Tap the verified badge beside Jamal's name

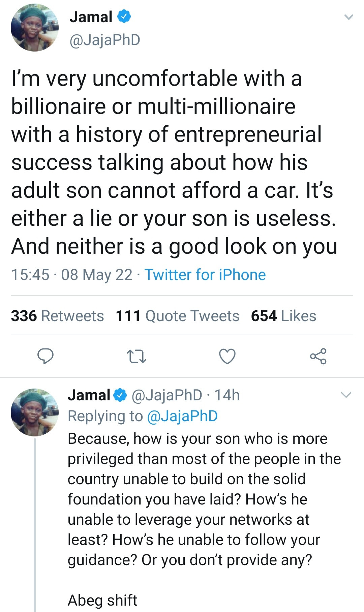pyautogui.click(x=124, y=17)
